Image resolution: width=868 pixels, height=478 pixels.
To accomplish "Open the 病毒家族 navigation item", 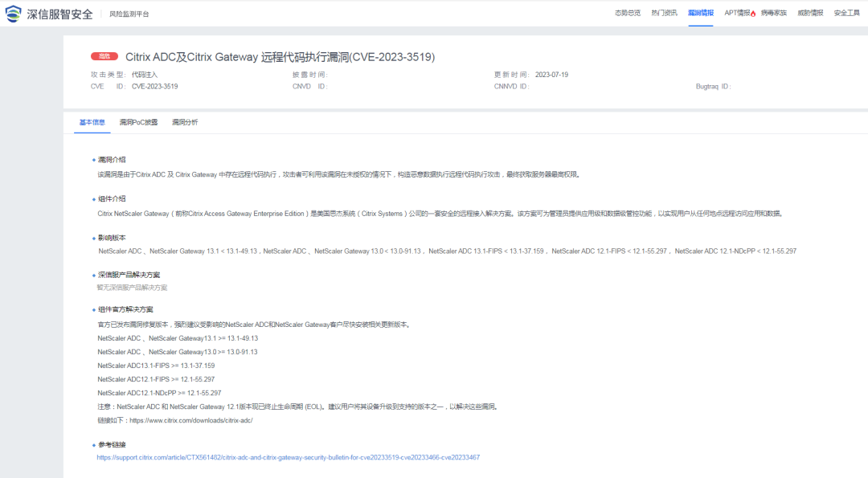I will 773,13.
